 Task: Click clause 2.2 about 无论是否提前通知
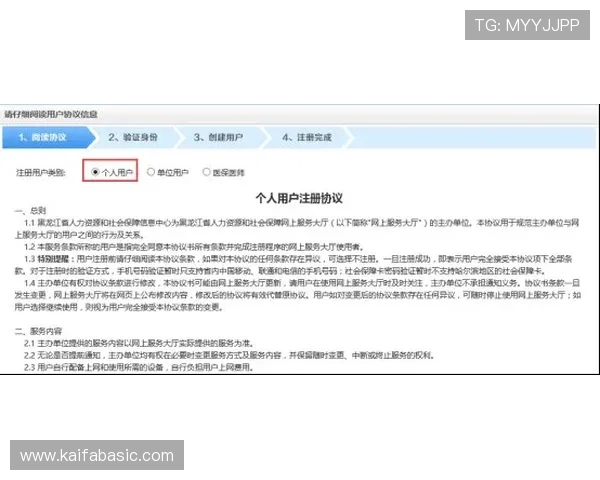229,355
